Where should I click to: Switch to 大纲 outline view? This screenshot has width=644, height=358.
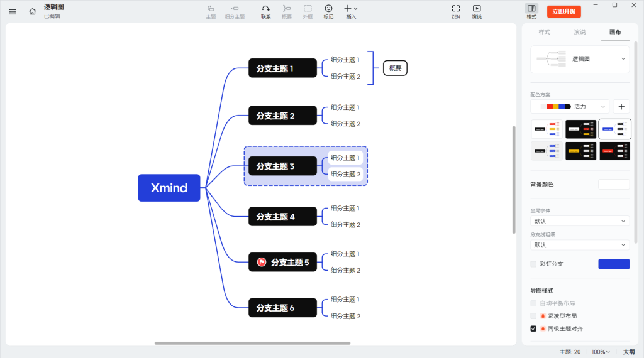tap(629, 352)
